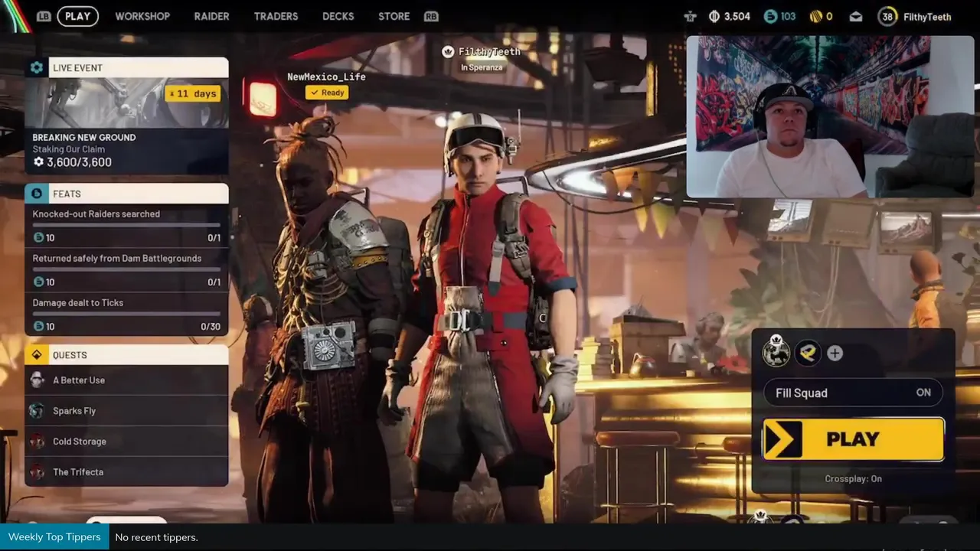980x551 pixels.
Task: Click the 0/30 Ticks progress counter
Action: click(211, 327)
